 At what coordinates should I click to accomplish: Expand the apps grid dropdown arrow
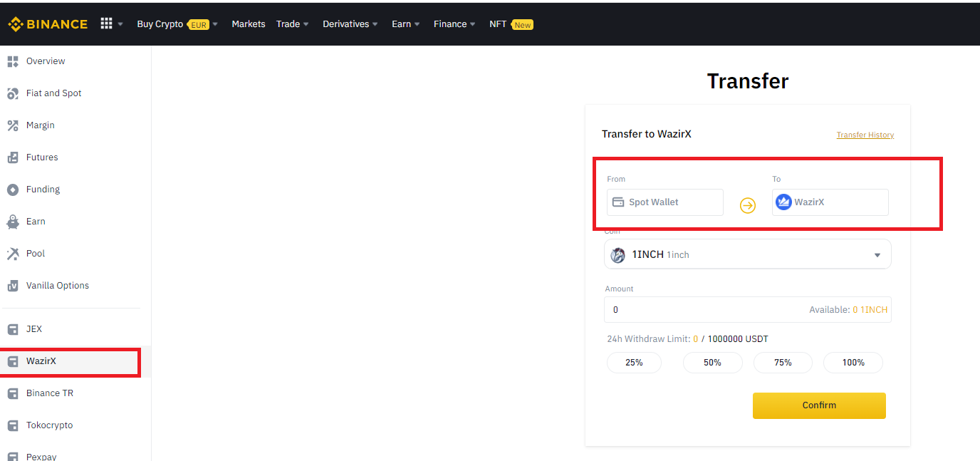pos(120,24)
